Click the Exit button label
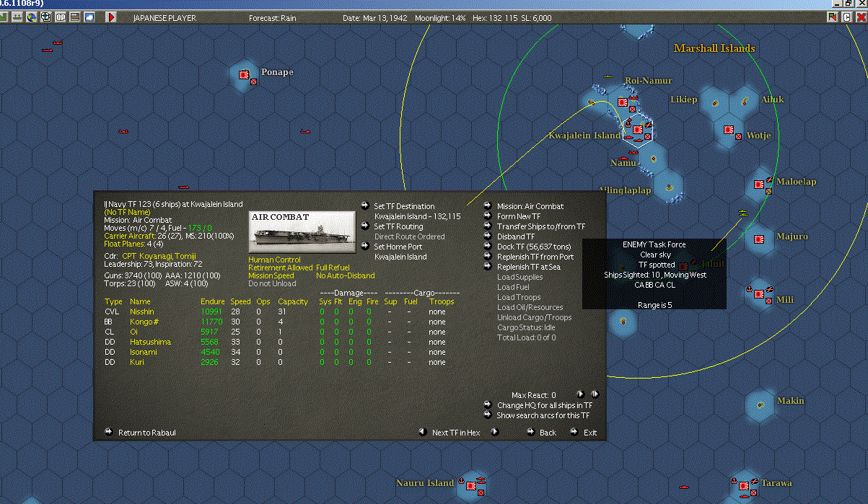Image resolution: width=868 pixels, height=504 pixels. 590,433
